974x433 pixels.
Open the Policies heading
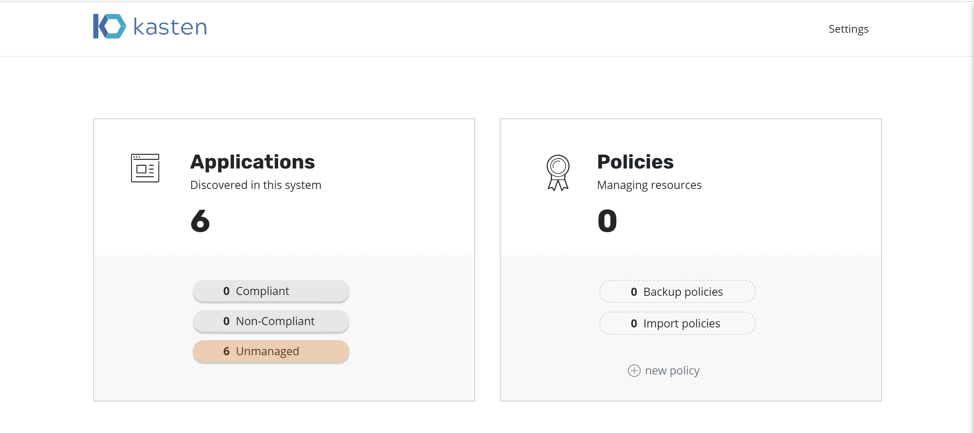tap(635, 162)
